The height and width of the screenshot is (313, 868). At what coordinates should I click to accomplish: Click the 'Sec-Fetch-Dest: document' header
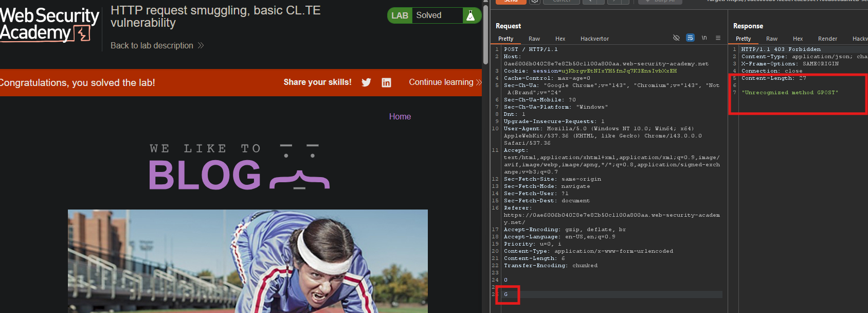pyautogui.click(x=547, y=201)
